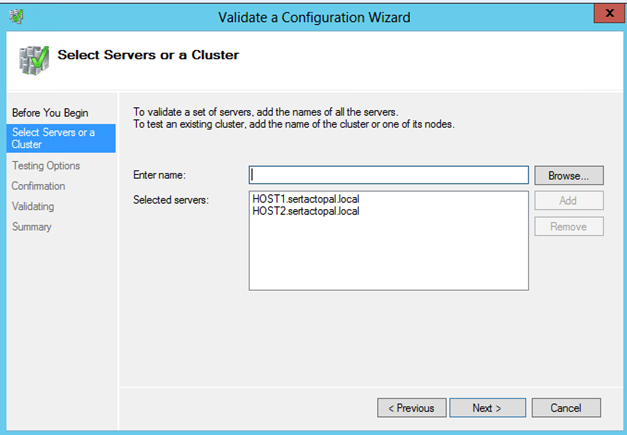Click the Remove button
The image size is (627, 435).
click(568, 226)
